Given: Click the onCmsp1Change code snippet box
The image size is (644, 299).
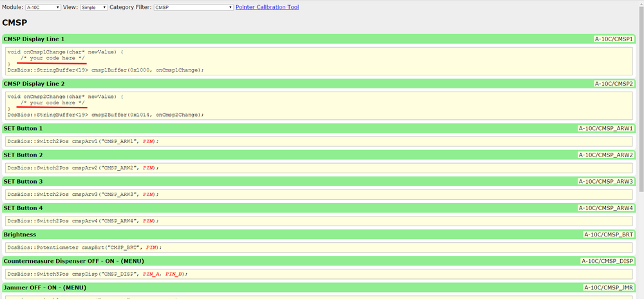Looking at the screenshot, I should [x=319, y=61].
